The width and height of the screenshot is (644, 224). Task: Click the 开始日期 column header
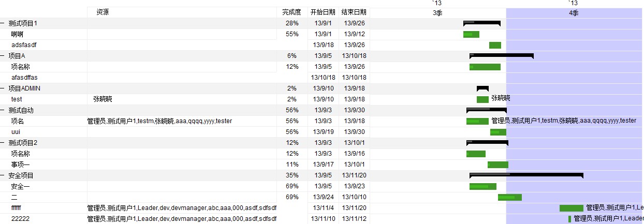tap(323, 12)
